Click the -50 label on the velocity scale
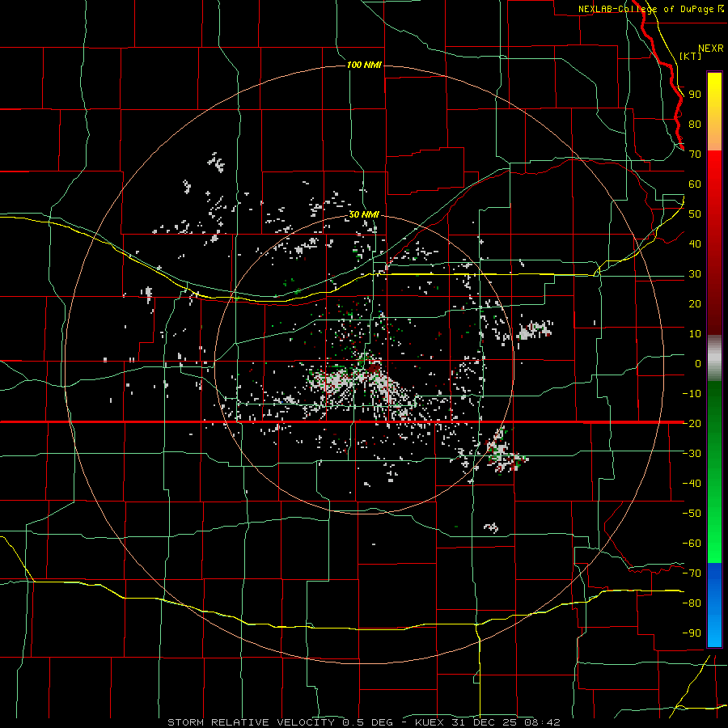The width and height of the screenshot is (728, 728). [692, 513]
